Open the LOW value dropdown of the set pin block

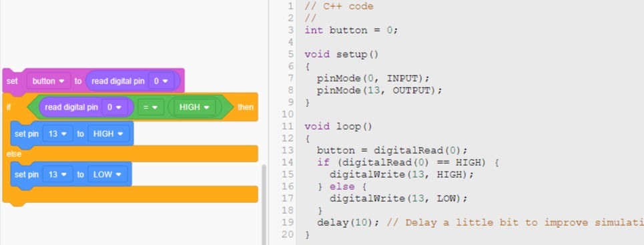click(107, 174)
